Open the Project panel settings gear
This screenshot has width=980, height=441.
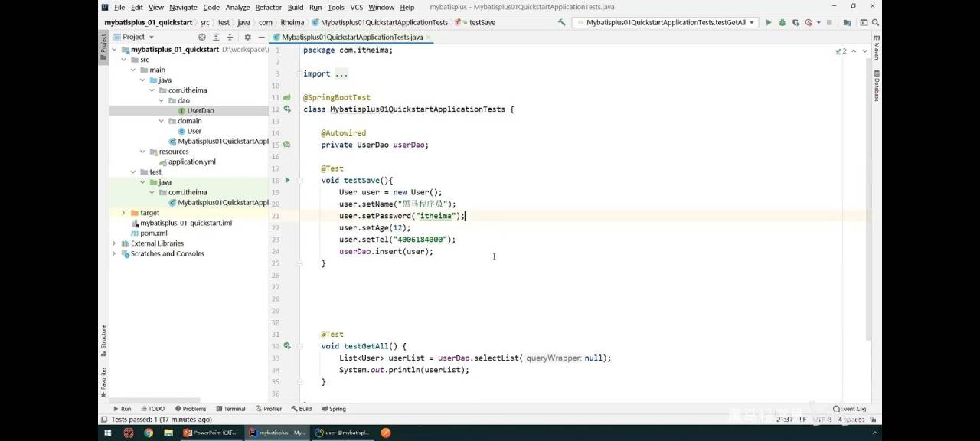click(247, 37)
